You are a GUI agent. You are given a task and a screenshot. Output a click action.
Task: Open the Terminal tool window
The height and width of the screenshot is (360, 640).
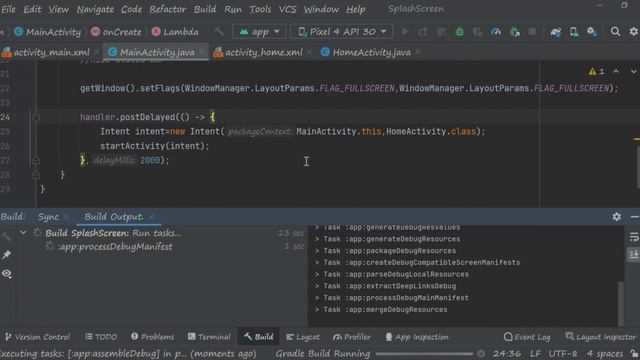[x=209, y=337]
